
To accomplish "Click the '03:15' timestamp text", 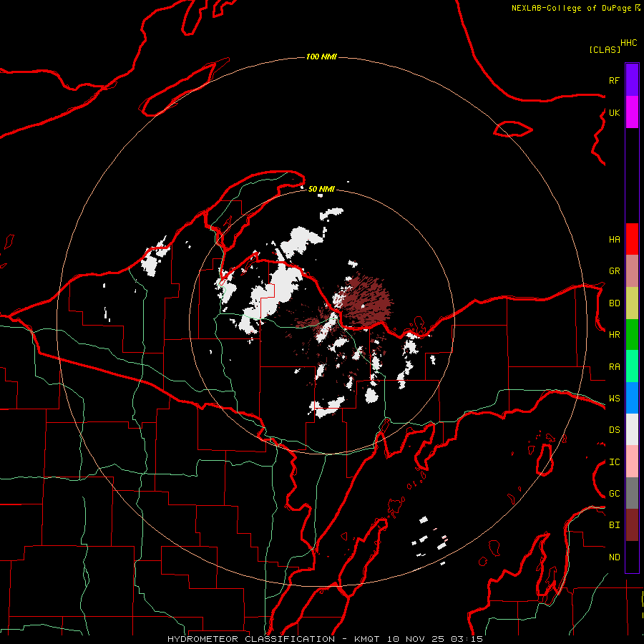I will pyautogui.click(x=467, y=639).
